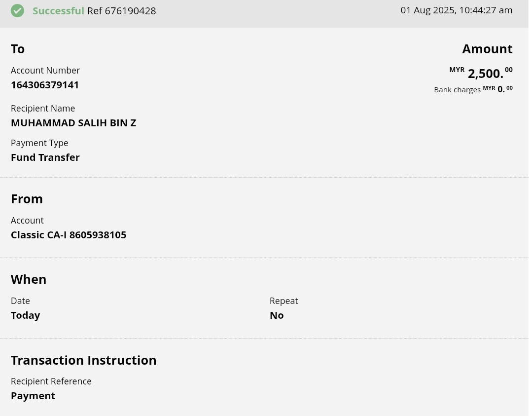This screenshot has width=532, height=416.
Task: Click the green success checkmark icon
Action: pos(17,10)
